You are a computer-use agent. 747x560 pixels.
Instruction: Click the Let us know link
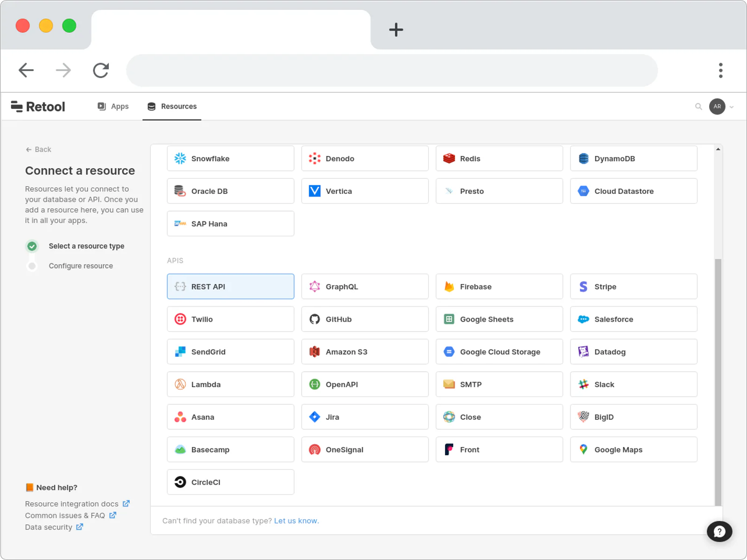(x=296, y=521)
